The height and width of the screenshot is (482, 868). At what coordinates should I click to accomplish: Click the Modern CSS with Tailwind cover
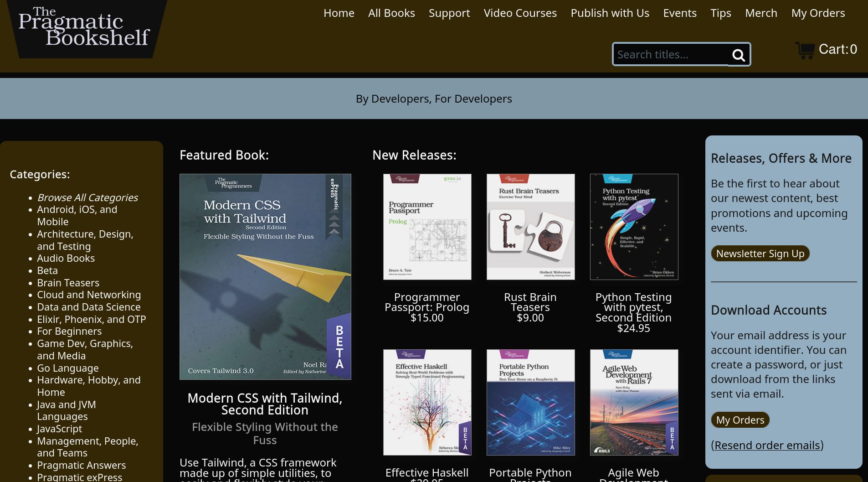265,276
